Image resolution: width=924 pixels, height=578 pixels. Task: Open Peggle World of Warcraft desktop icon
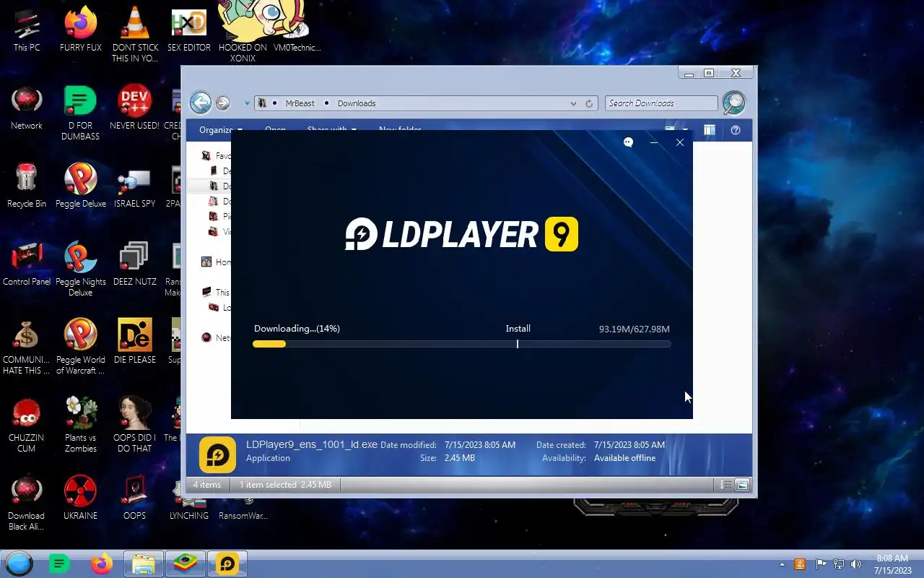(x=81, y=347)
